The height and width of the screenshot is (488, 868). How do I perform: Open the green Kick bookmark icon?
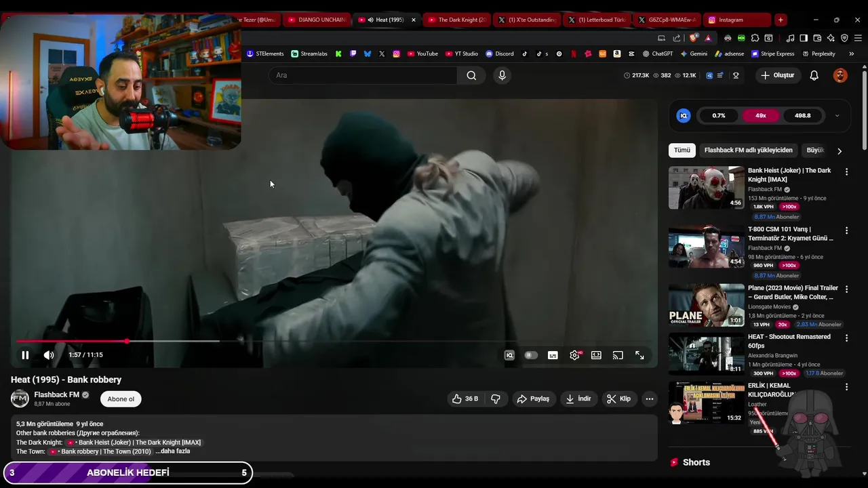[338, 54]
